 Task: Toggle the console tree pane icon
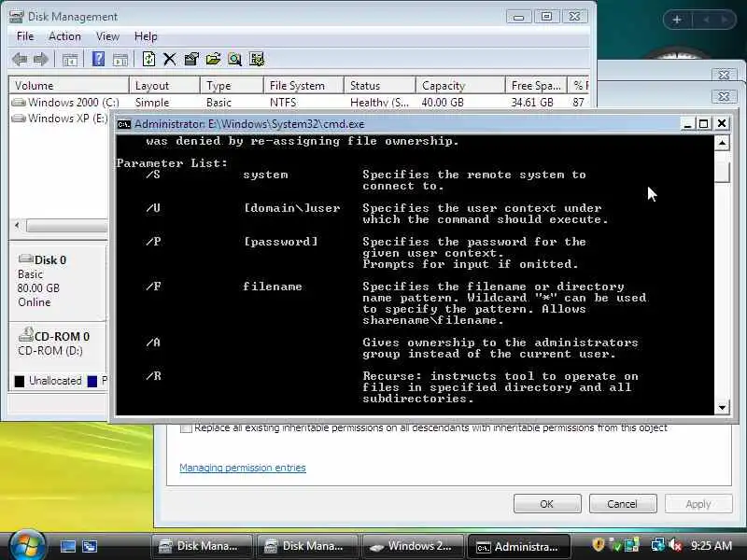click(x=69, y=60)
